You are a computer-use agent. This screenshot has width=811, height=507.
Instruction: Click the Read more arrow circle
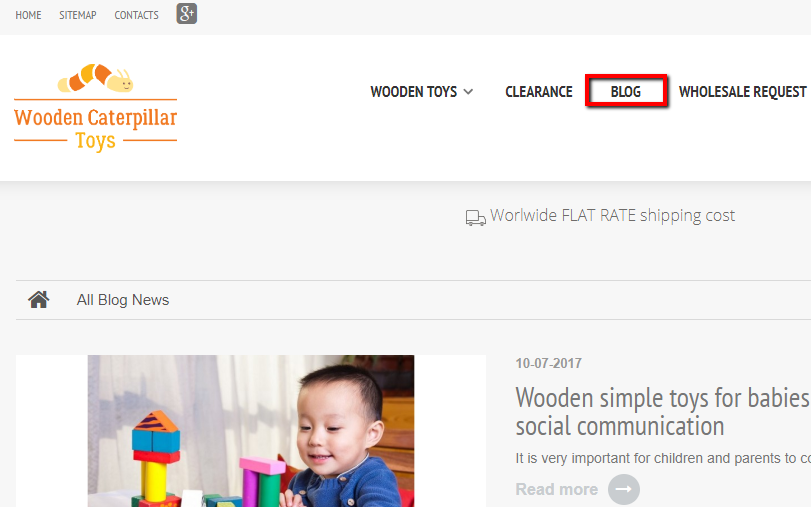point(624,489)
